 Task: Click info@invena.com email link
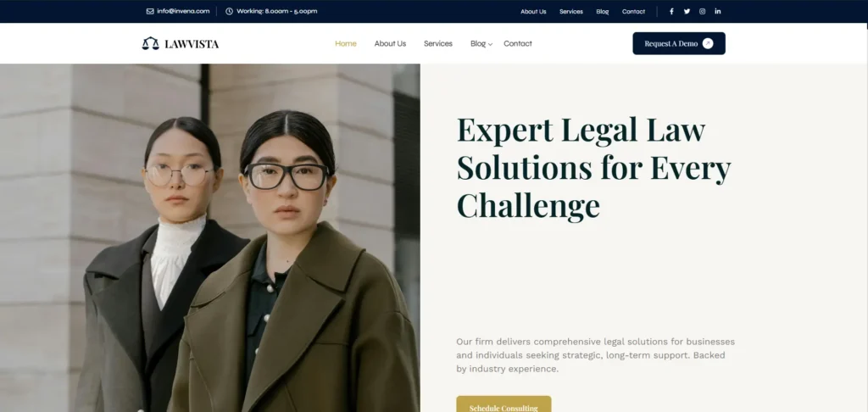(x=183, y=11)
